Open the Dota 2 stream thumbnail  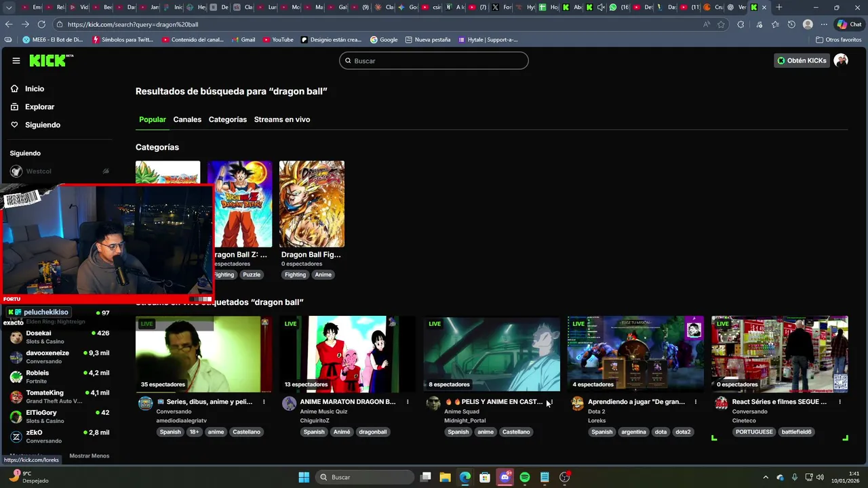click(x=635, y=354)
